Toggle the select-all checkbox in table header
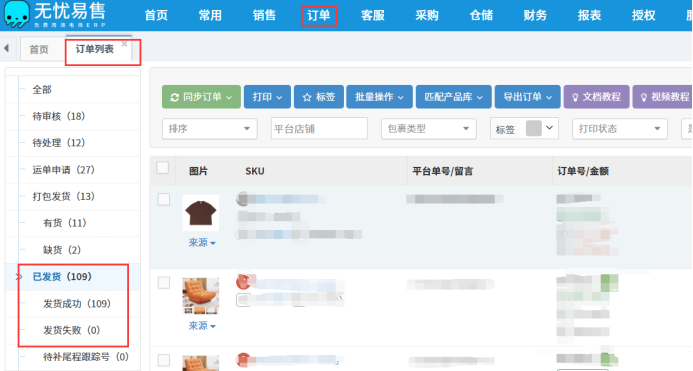Image resolution: width=693 pixels, height=371 pixels. [163, 168]
